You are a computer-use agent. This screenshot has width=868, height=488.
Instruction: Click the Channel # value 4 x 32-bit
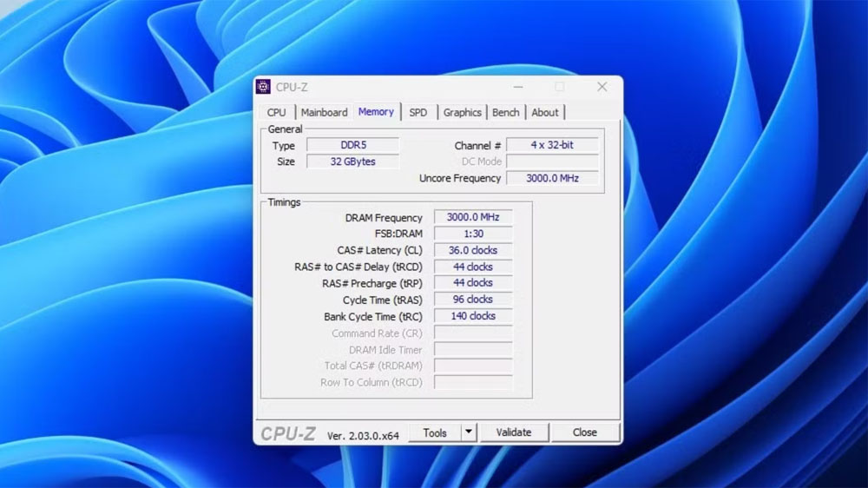coord(552,145)
